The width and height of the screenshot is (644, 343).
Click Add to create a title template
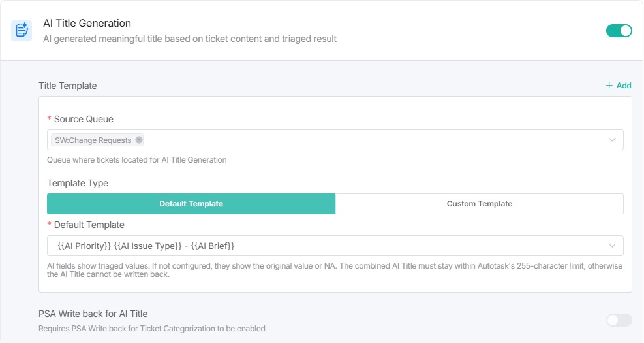[619, 86]
